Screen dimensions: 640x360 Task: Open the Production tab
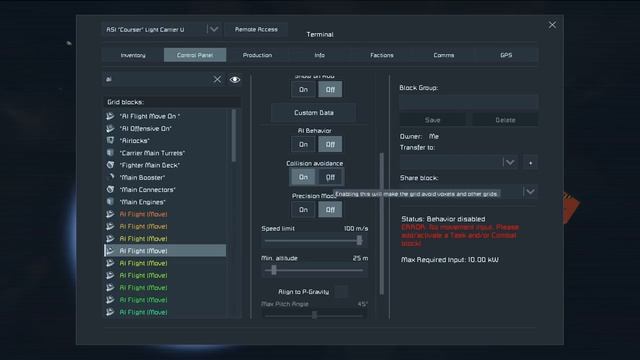coord(257,55)
